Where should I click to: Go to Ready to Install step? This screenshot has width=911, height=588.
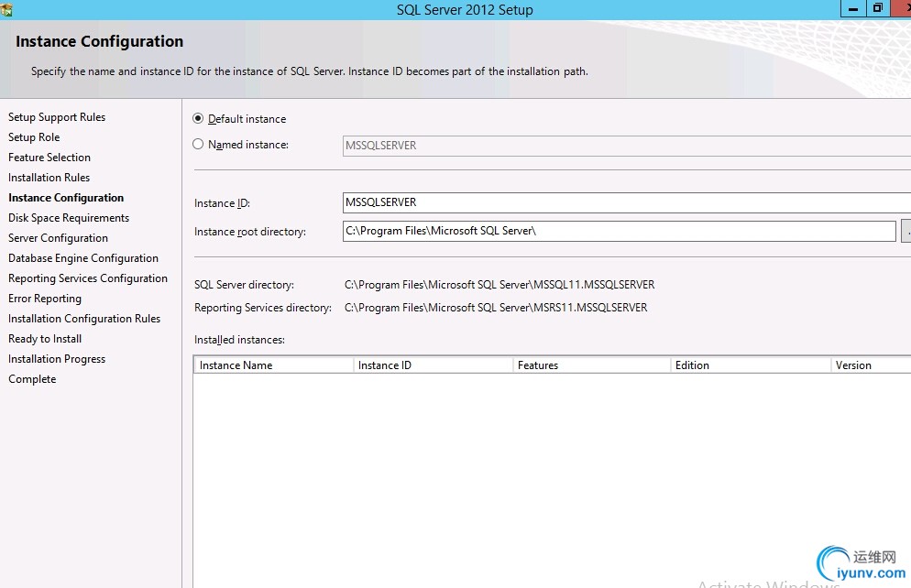45,338
